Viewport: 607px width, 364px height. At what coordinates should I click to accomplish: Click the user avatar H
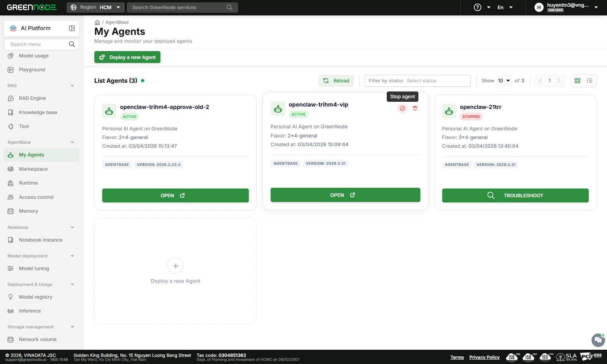coord(539,8)
